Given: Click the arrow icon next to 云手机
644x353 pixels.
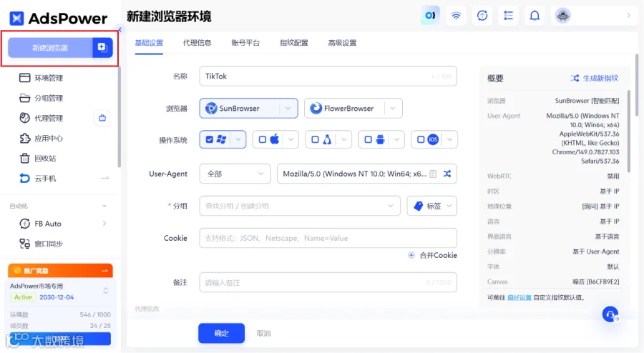Looking at the screenshot, I should coord(104,179).
